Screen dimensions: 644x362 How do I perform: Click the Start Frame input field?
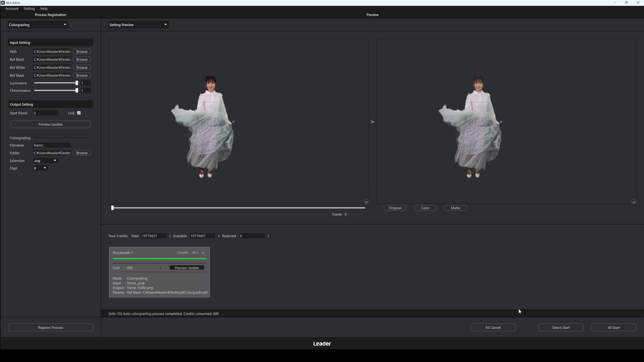pyautogui.click(x=46, y=113)
